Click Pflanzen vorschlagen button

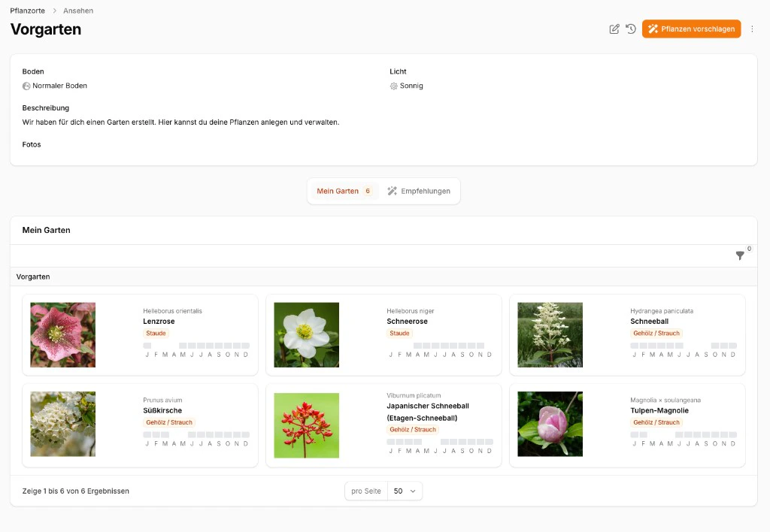pos(692,29)
